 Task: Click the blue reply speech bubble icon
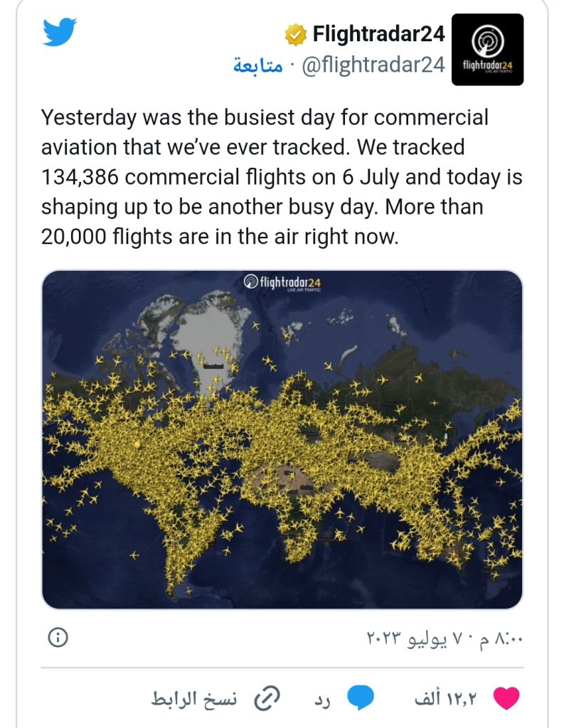coord(361,697)
